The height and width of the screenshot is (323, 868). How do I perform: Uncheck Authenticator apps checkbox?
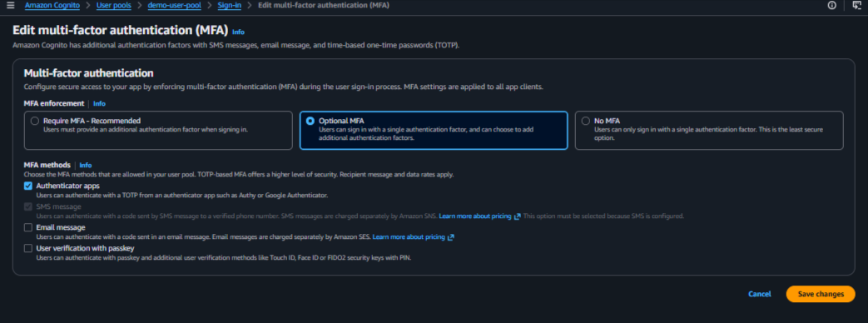pos(27,186)
